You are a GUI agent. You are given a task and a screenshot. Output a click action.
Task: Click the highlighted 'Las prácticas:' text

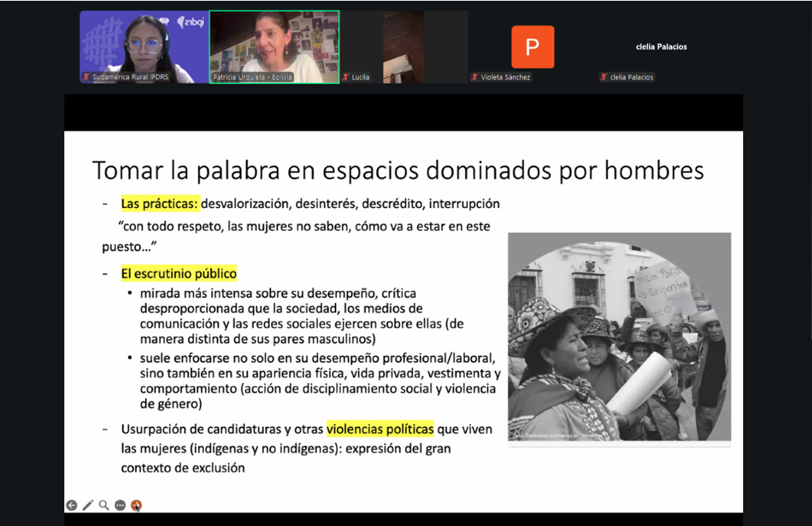click(x=160, y=204)
